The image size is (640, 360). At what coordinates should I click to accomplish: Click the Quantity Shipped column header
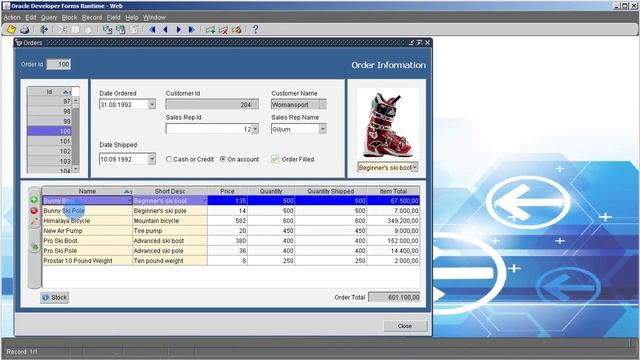[331, 191]
